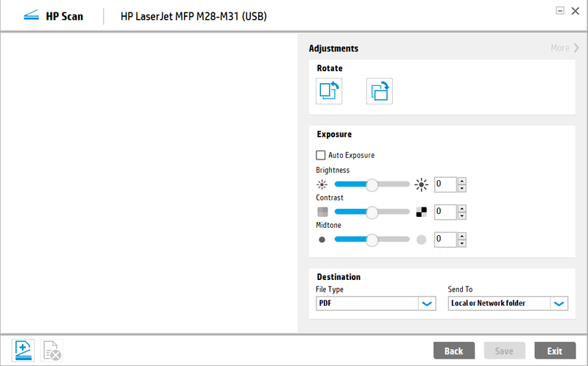Enable the Auto Exposure checkbox
This screenshot has width=588, height=366.
point(321,155)
